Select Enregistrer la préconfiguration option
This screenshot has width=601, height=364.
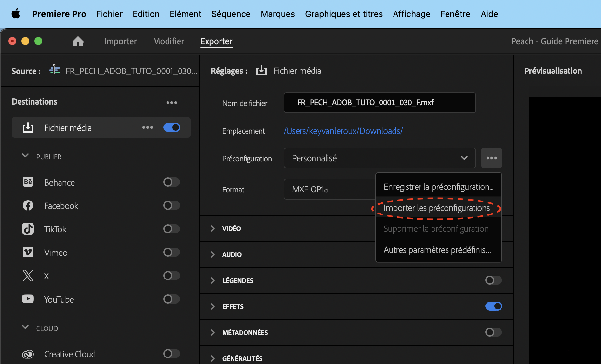[x=438, y=187]
